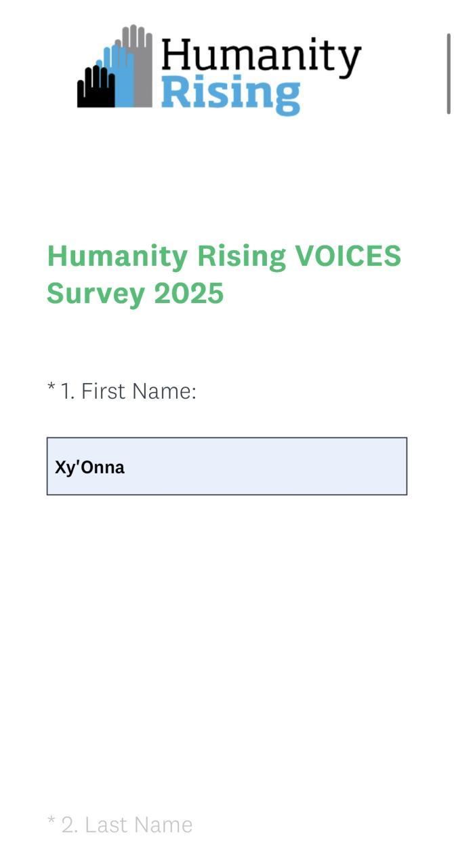The width and height of the screenshot is (454, 868).
Task: Click the required asterisk beside First Name
Action: 51,389
